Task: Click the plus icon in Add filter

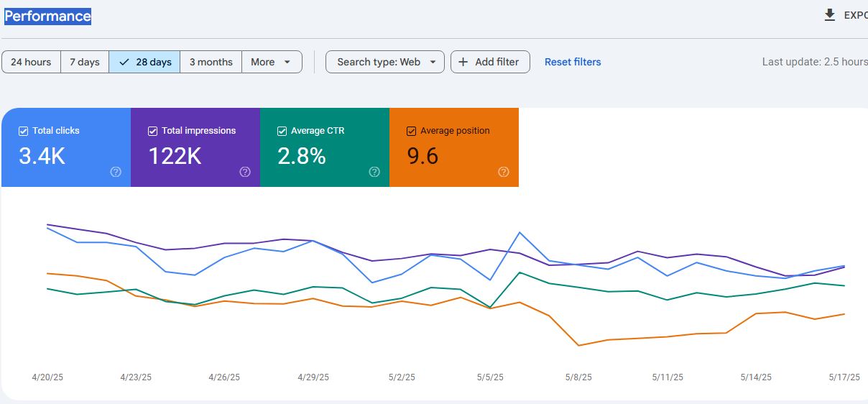Action: coord(463,62)
